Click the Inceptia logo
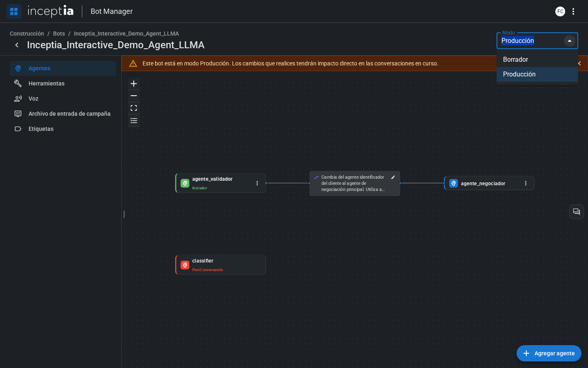588x368 pixels. coord(51,11)
